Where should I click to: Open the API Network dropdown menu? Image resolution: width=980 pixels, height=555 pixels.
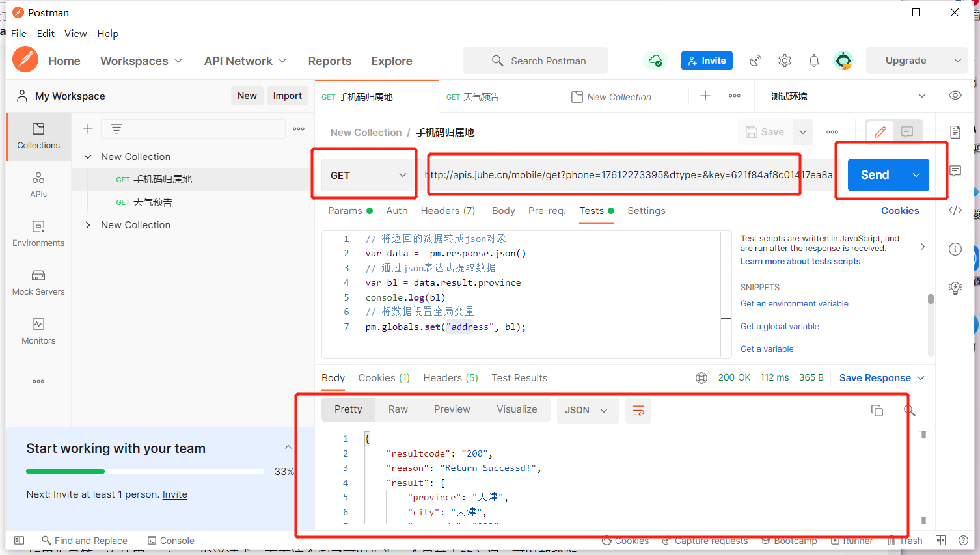245,61
